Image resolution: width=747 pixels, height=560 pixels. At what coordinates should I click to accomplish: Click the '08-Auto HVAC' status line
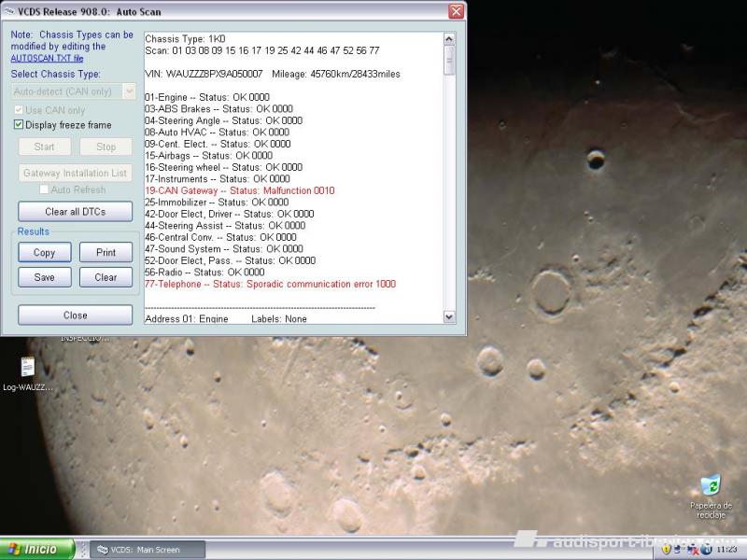pyautogui.click(x=217, y=132)
